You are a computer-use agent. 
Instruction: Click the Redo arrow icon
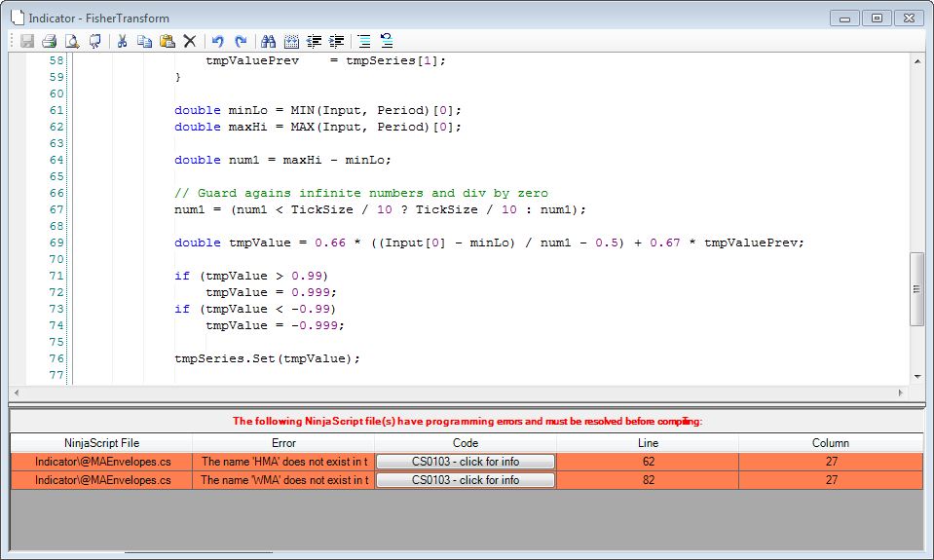[241, 41]
